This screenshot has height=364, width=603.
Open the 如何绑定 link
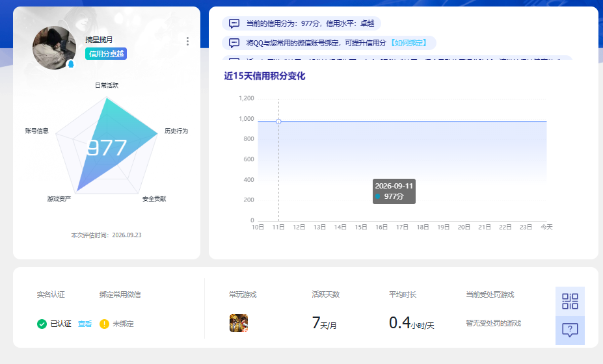click(409, 43)
